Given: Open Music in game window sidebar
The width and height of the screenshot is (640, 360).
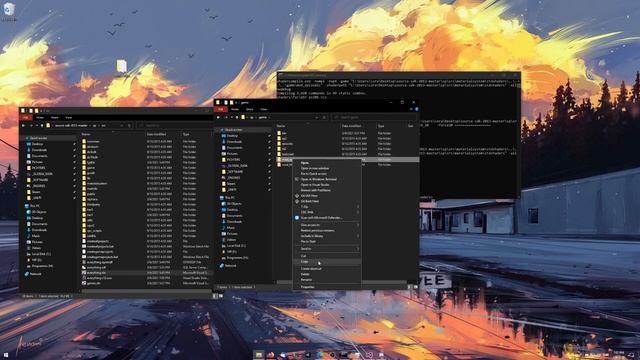Looking at the screenshot, I should coord(231,228).
